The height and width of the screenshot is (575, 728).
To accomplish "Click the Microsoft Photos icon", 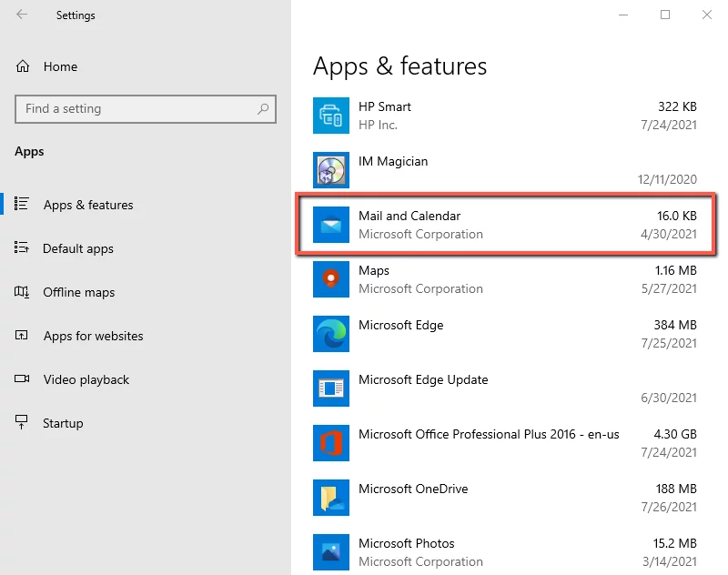I will (331, 552).
